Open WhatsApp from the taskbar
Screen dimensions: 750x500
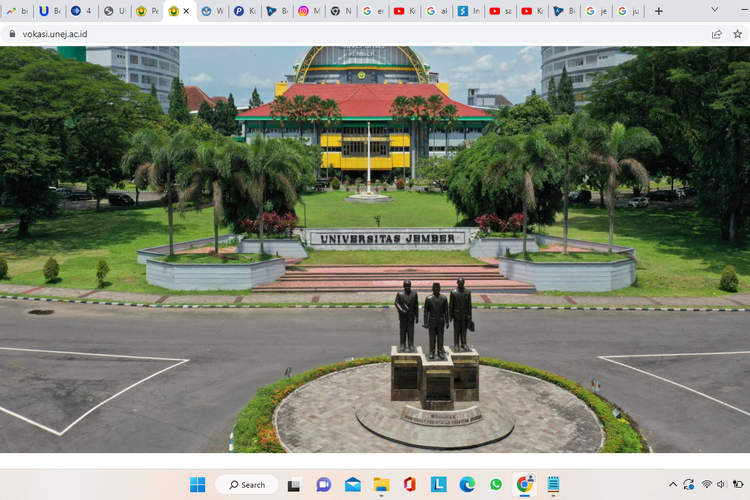pos(496,485)
